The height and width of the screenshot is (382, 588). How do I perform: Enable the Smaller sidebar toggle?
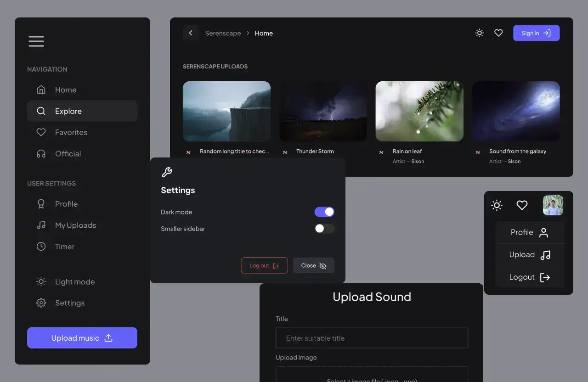click(324, 229)
